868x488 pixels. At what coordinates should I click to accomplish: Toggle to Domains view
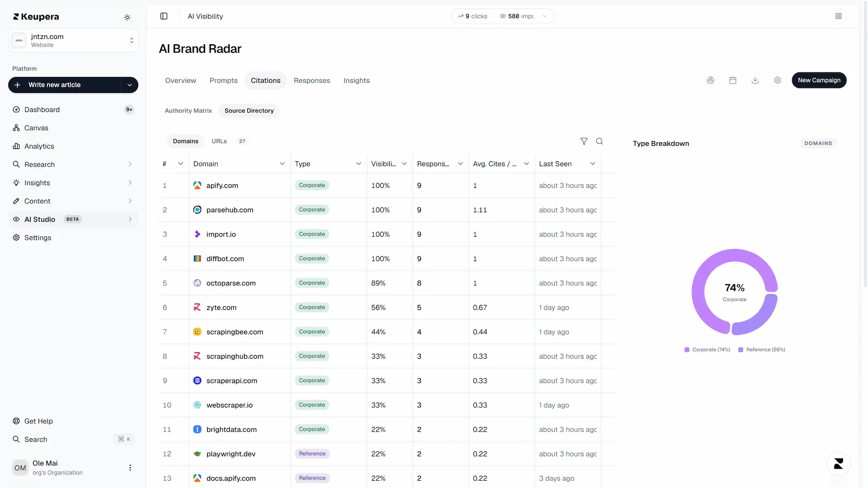[x=185, y=141]
